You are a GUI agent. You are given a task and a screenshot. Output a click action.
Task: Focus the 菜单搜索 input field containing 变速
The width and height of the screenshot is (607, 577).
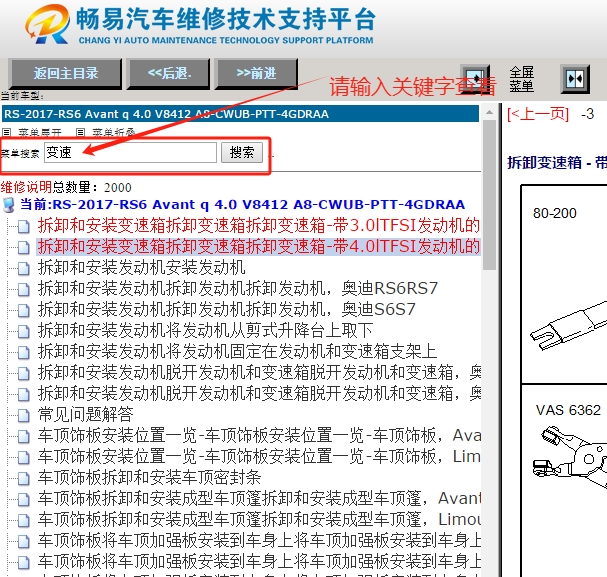click(x=130, y=152)
